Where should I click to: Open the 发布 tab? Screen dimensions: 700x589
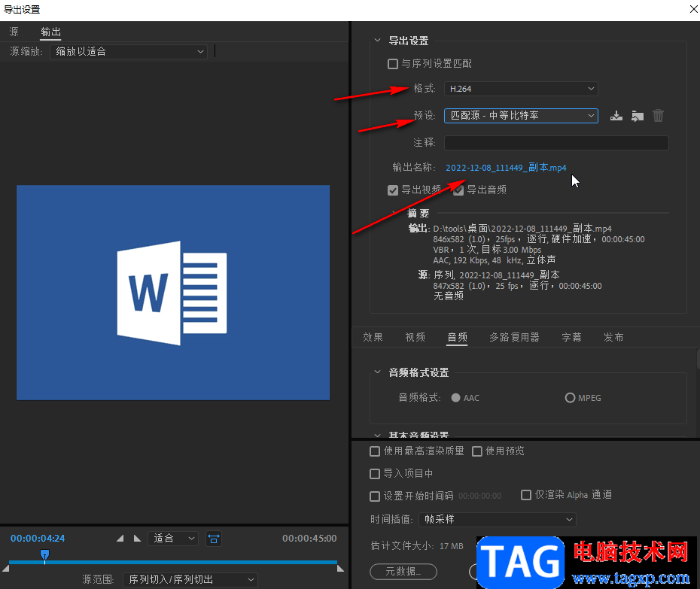(613, 337)
